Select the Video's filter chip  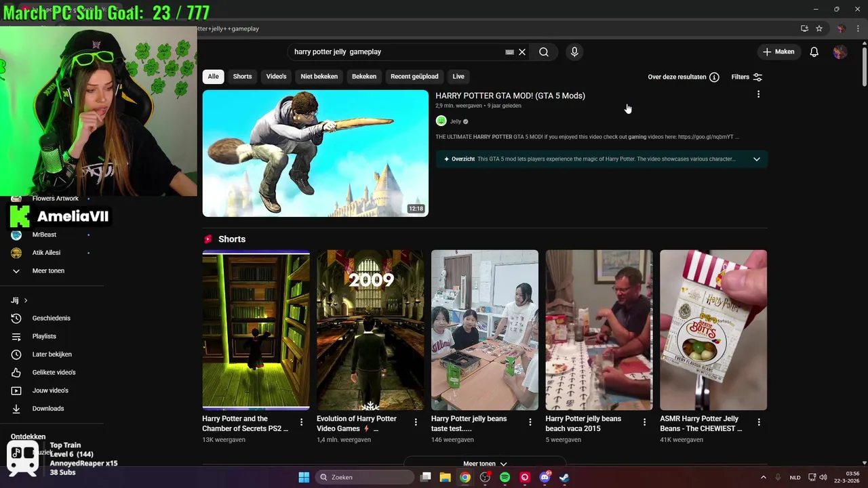(x=276, y=77)
